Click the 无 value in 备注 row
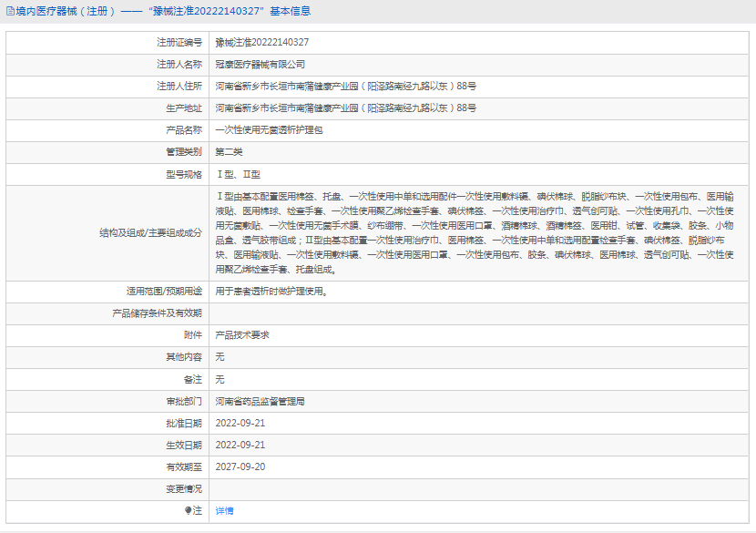 coord(220,380)
